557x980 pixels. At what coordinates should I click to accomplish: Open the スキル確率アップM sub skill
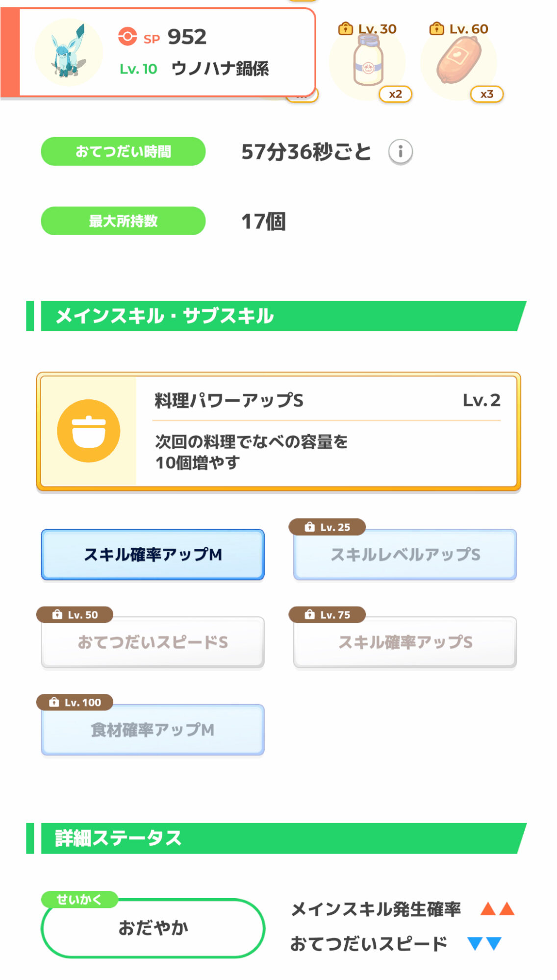pyautogui.click(x=152, y=555)
